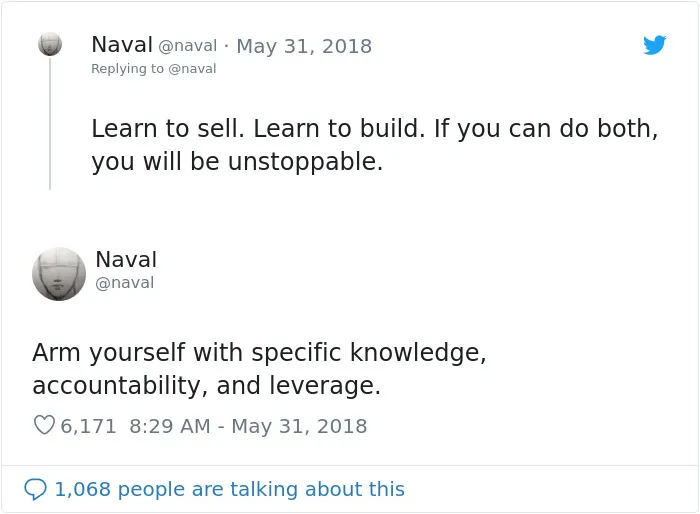
Task: Click the Naval name beside the large avatar
Action: [126, 259]
